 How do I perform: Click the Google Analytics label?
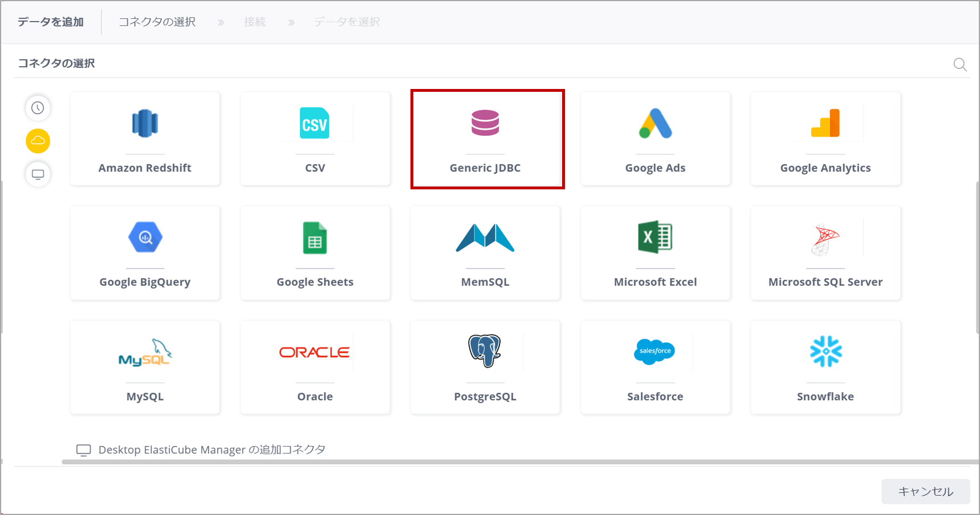[826, 168]
